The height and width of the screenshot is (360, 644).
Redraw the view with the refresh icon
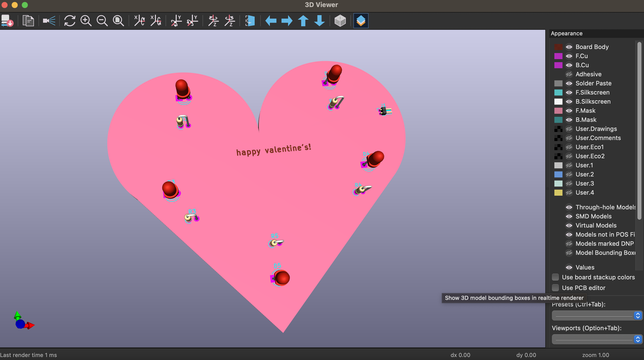[x=70, y=21]
